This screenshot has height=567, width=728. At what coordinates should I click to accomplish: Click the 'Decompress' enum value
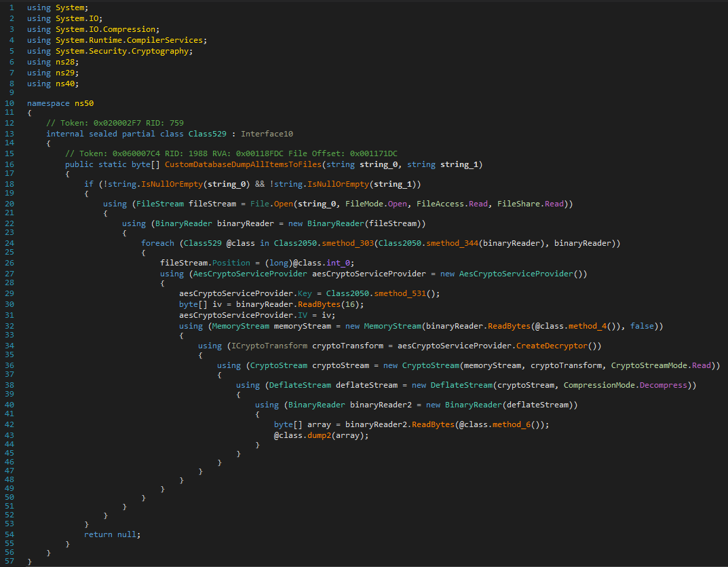[x=664, y=385]
